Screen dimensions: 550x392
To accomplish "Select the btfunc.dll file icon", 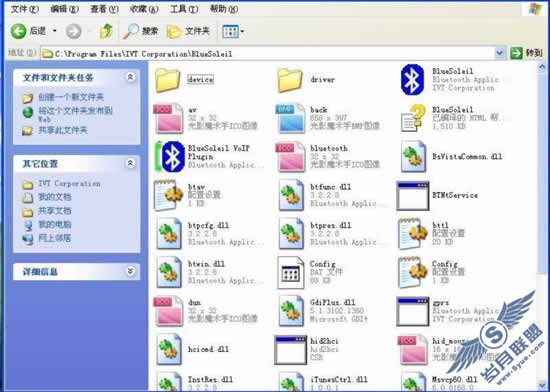I will (x=291, y=195).
